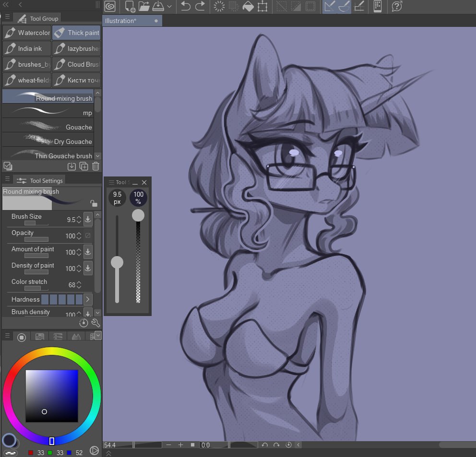Switch to the Intermediate Color tab
Image resolution: width=476 pixels, height=457 pixels.
click(x=76, y=337)
